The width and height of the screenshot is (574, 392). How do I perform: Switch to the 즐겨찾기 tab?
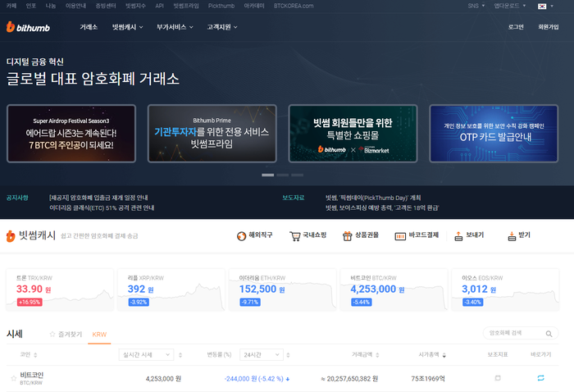pos(66,334)
